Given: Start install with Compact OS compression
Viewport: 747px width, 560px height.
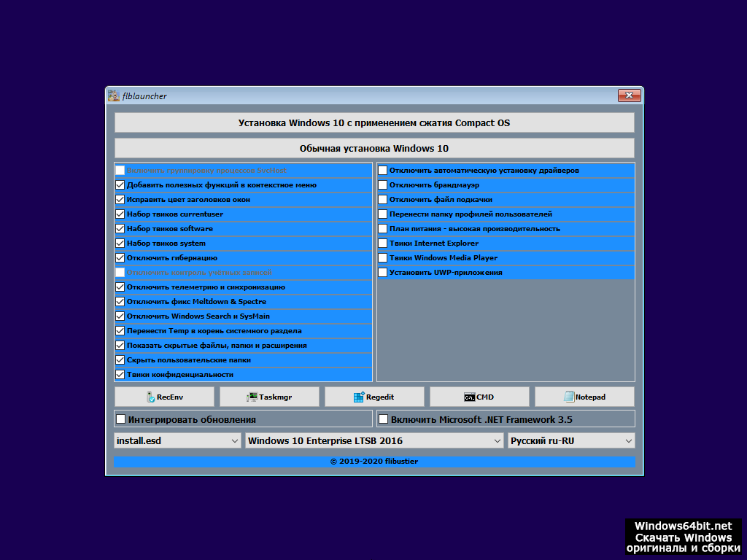Looking at the screenshot, I should tap(374, 122).
